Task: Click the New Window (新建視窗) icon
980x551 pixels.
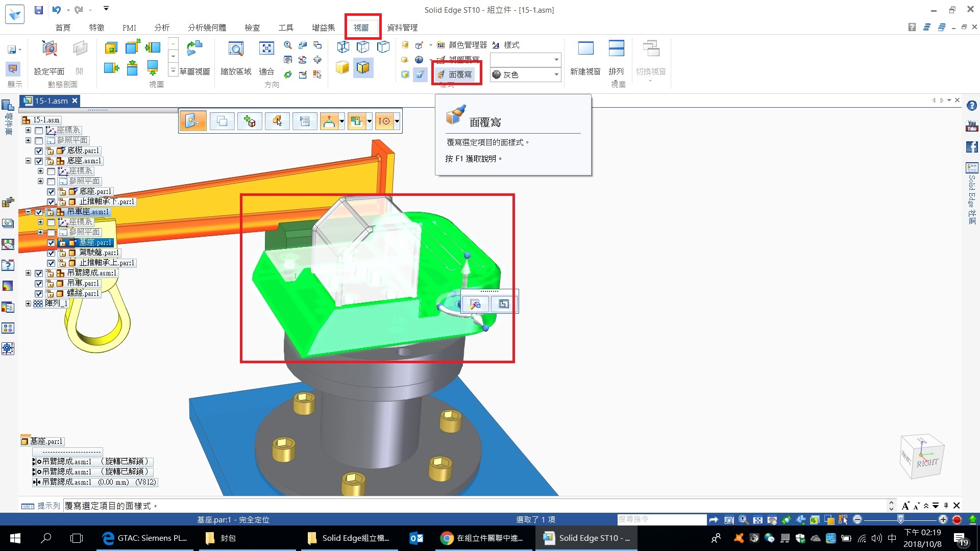Action: [x=585, y=48]
